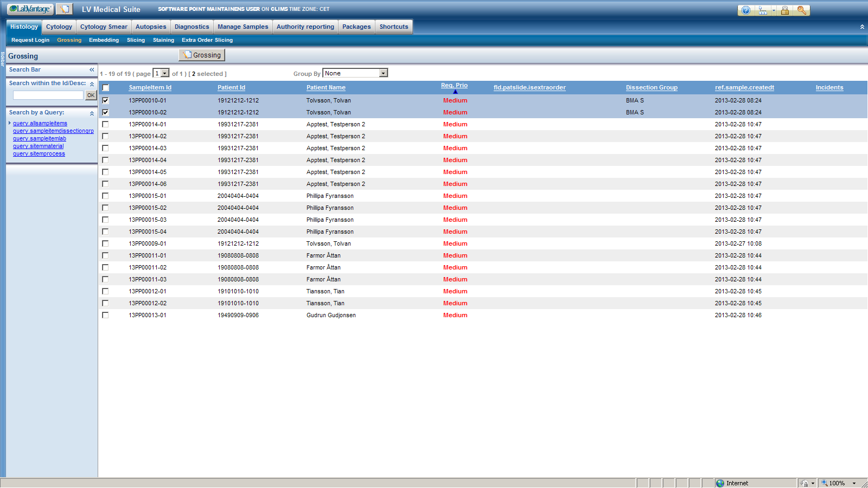
Task: Check the row 13PP00012-01 checkbox
Action: pos(105,291)
